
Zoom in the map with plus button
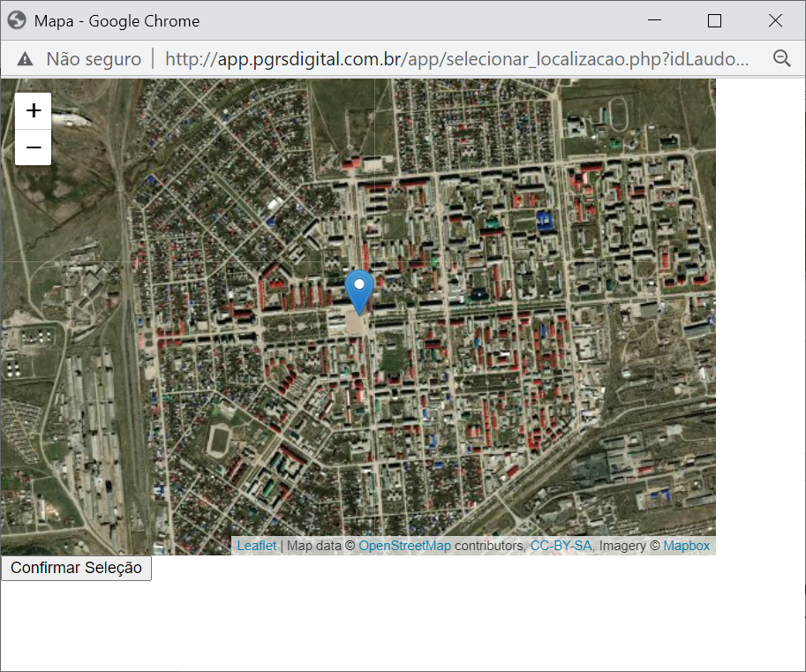[34, 110]
